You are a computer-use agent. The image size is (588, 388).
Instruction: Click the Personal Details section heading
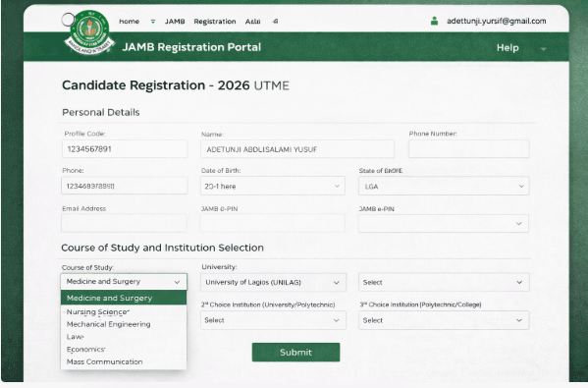(101, 112)
